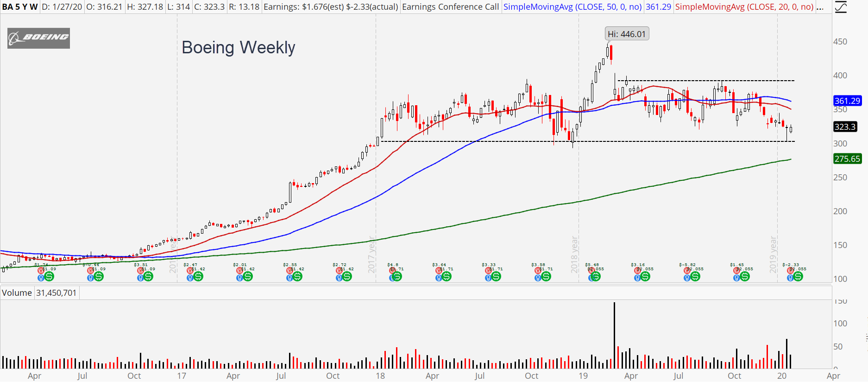Image resolution: width=868 pixels, height=382 pixels.
Task: Click the conference call phone icon under $2.01
Action: tap(239, 271)
